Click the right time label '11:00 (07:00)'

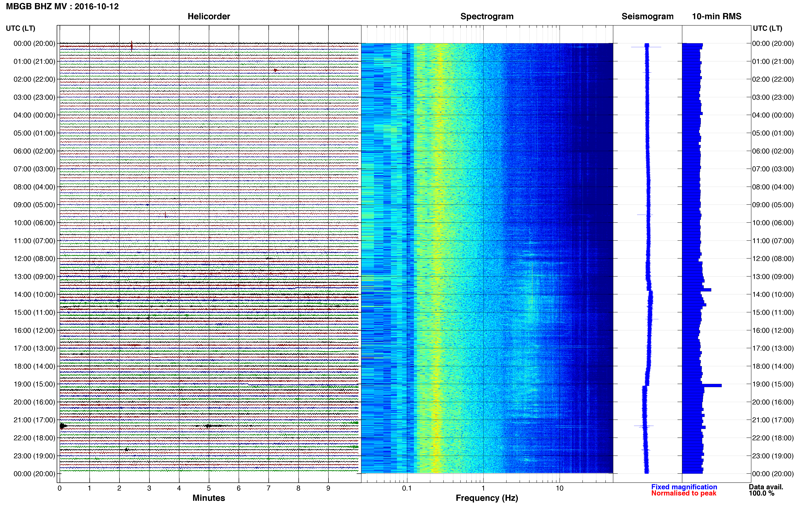coord(773,241)
